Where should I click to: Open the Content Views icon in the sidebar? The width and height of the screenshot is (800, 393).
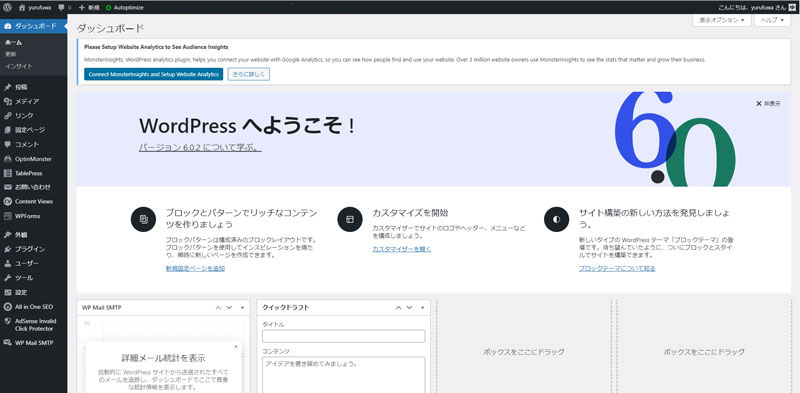[x=7, y=201]
